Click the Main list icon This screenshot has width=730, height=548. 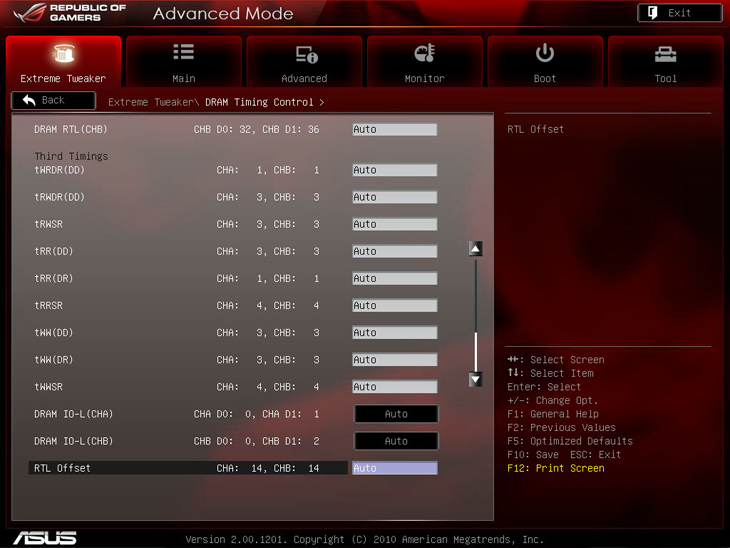[x=184, y=53]
